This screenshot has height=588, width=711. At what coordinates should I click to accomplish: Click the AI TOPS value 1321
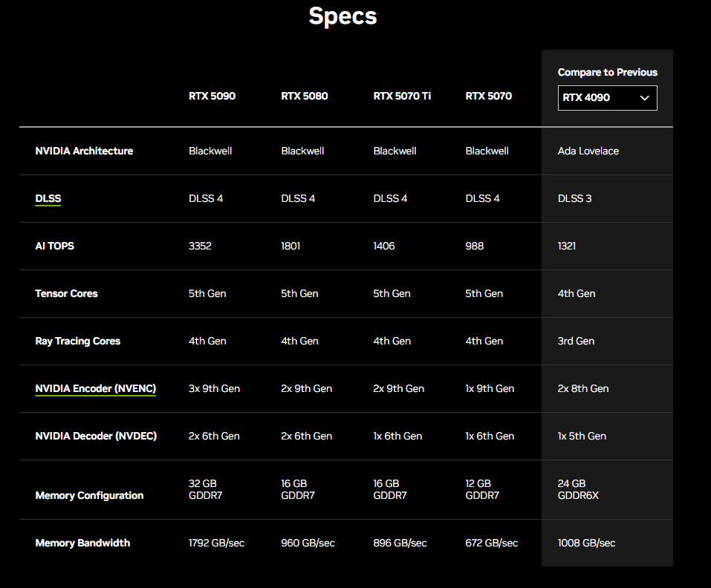coord(567,246)
